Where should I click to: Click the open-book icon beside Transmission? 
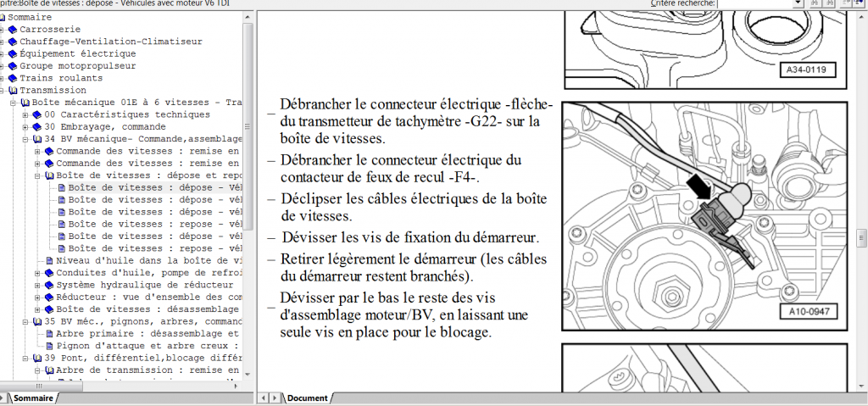point(13,90)
